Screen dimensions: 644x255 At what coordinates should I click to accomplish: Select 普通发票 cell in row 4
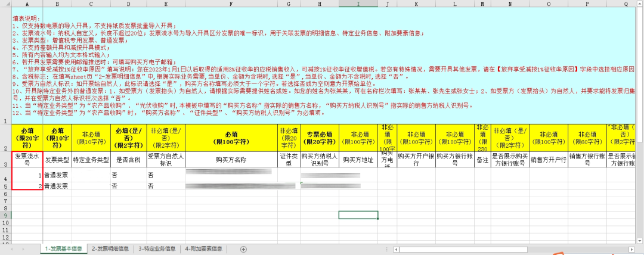(57, 175)
